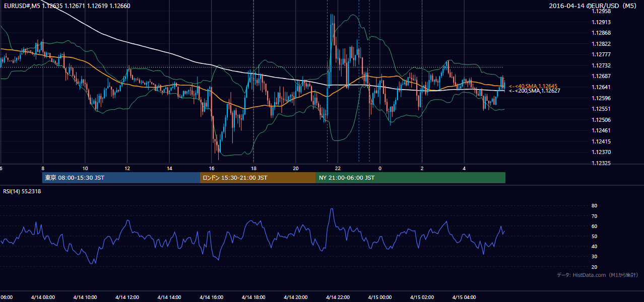Click the hour tick labeled 18

coord(253,168)
